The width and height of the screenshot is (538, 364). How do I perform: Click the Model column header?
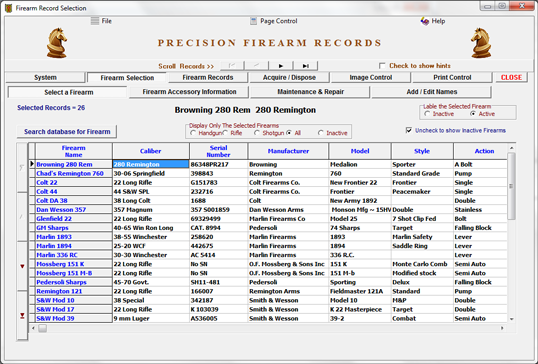point(360,151)
